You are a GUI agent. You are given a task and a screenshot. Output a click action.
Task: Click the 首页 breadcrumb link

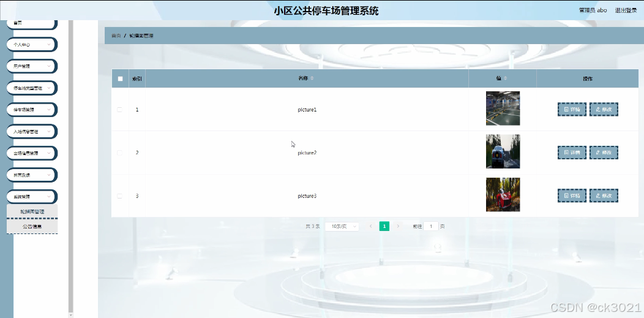pyautogui.click(x=116, y=36)
